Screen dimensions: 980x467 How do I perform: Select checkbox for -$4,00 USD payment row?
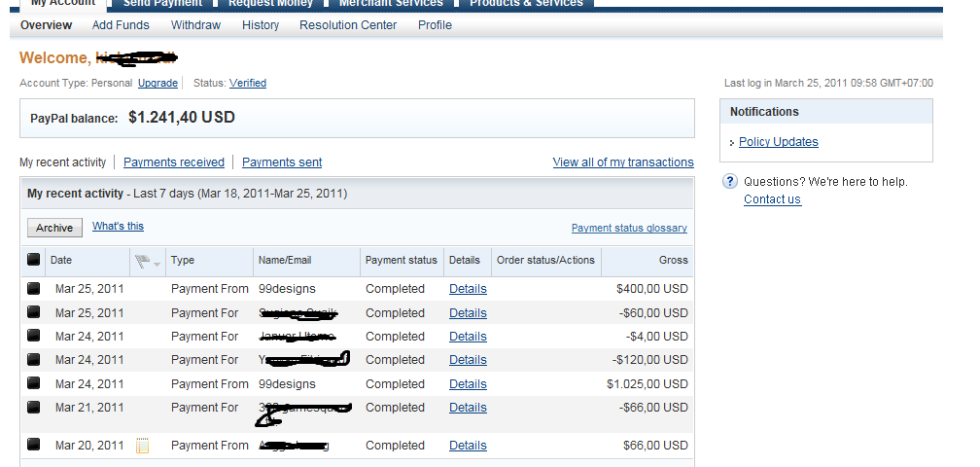click(34, 337)
